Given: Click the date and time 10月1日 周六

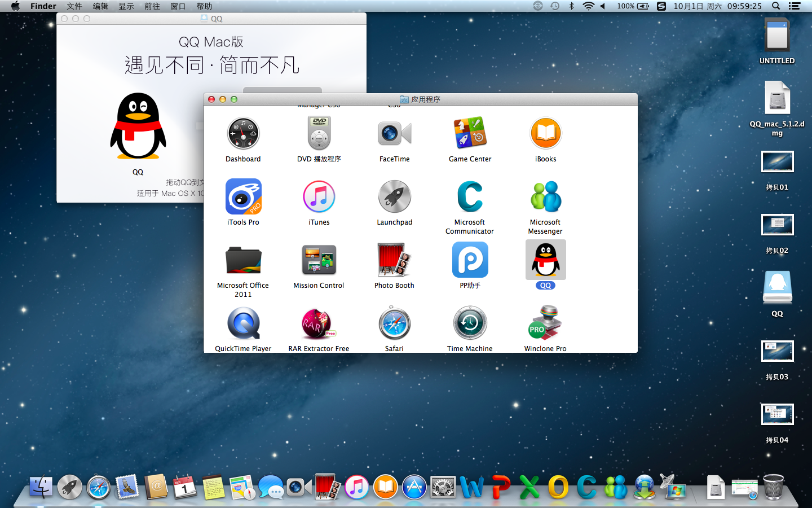Looking at the screenshot, I should 698,6.
